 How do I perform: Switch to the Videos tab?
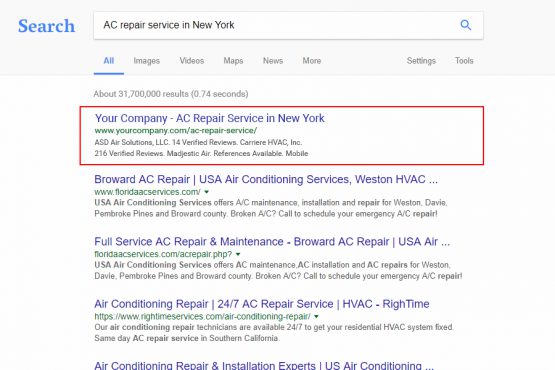point(191,61)
